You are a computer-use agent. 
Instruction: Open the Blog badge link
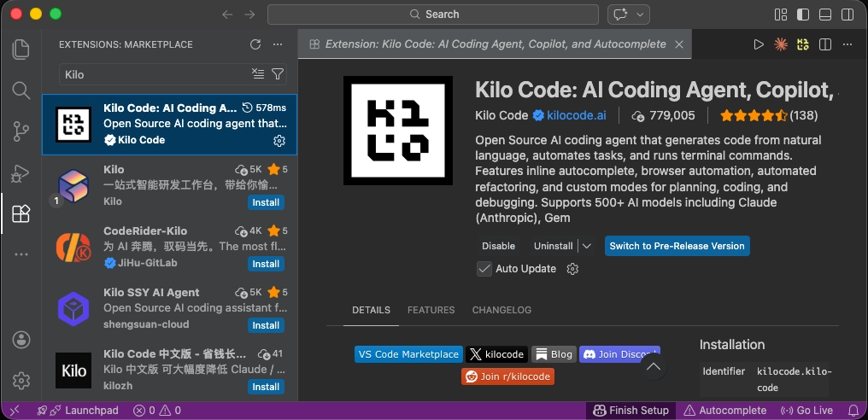[554, 354]
